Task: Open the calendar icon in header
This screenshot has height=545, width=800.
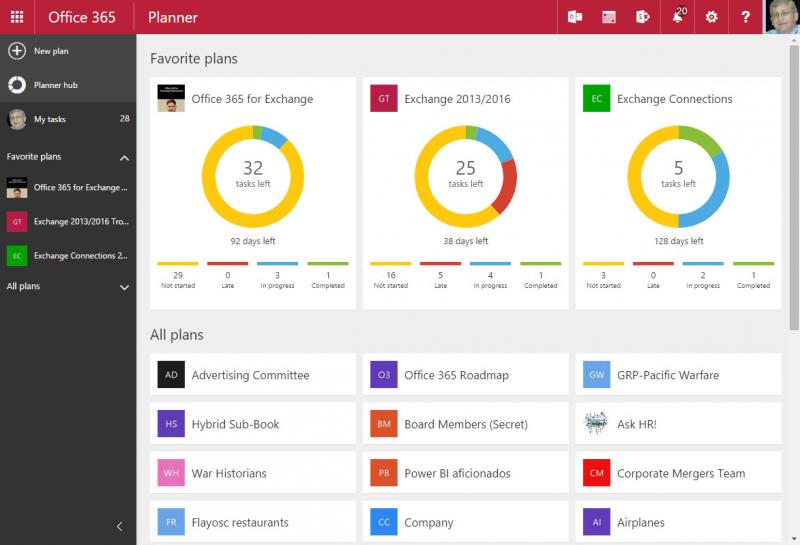Action: click(609, 17)
